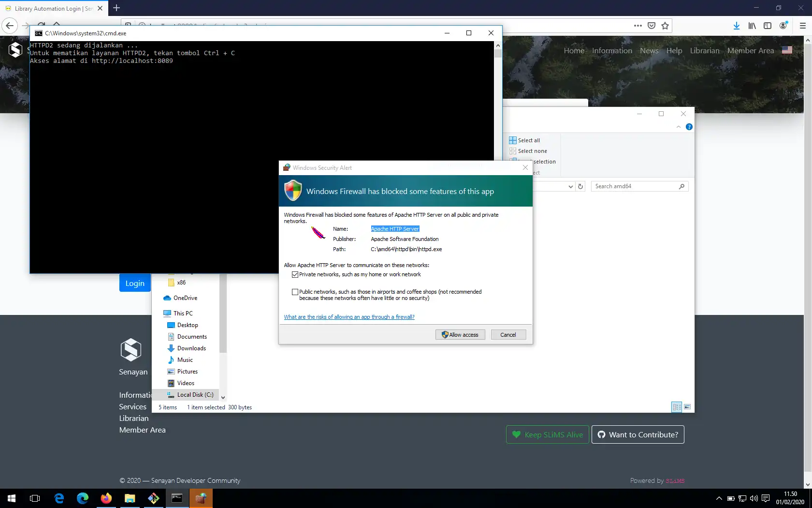
Task: Toggle Firefox sidebar icon
Action: [x=768, y=26]
